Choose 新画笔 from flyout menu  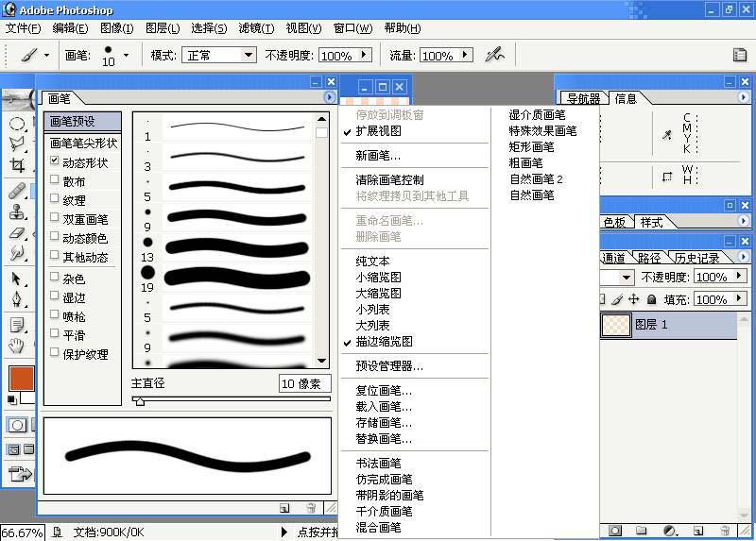click(x=378, y=156)
